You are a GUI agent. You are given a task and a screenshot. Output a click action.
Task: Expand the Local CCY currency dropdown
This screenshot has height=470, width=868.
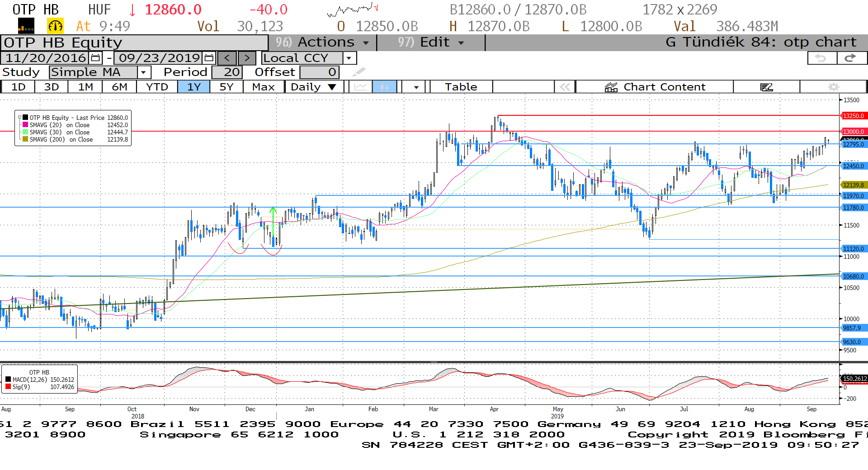(349, 58)
